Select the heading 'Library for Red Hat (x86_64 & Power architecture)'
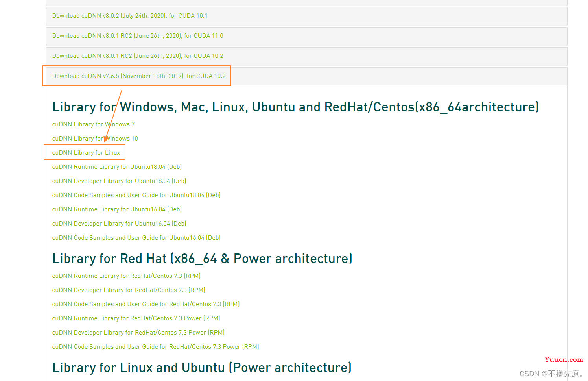 [202, 259]
